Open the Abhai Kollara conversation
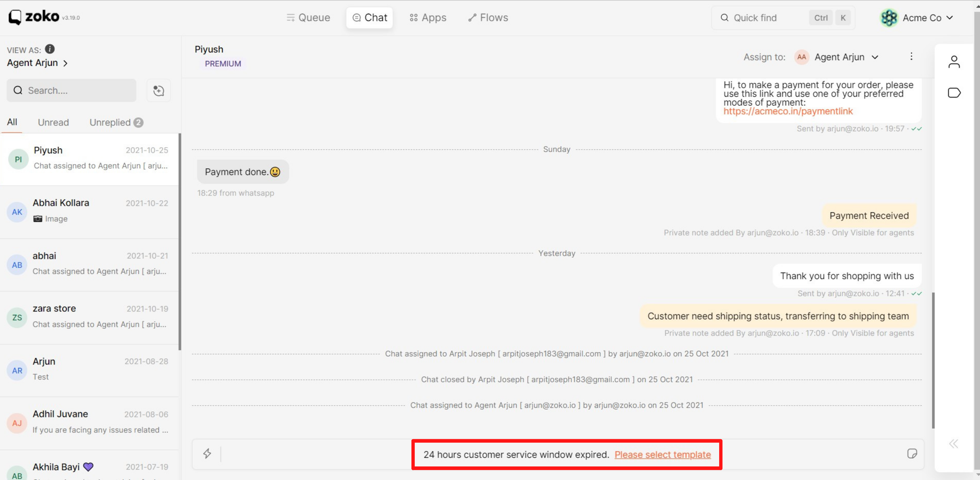 pos(89,212)
